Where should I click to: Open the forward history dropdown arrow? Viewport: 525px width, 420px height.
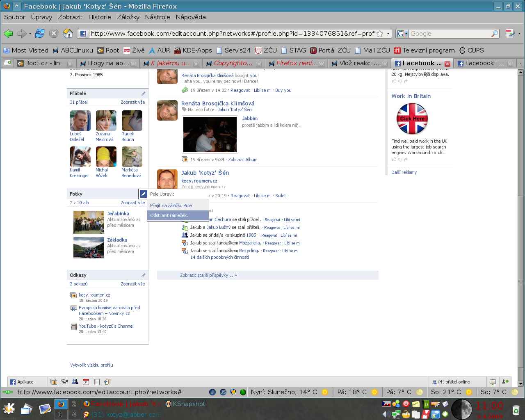(30, 34)
